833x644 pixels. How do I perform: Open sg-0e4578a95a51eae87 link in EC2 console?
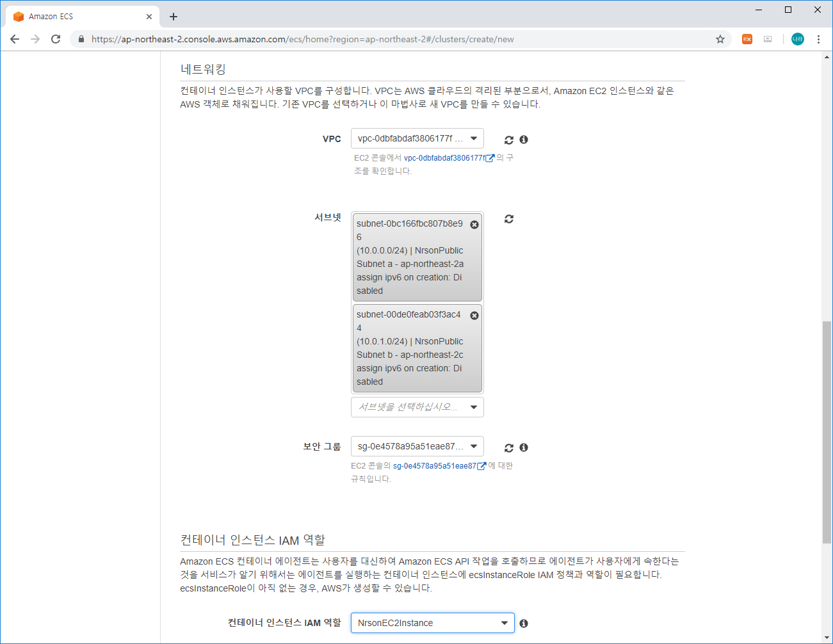point(439,466)
